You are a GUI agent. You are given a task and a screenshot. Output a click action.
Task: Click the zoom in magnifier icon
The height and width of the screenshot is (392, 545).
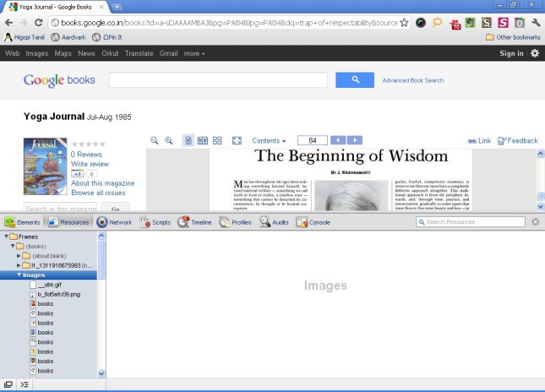169,140
